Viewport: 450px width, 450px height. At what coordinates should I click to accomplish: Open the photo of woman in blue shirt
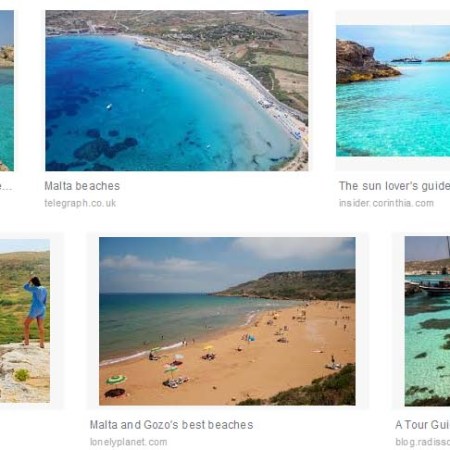25,321
